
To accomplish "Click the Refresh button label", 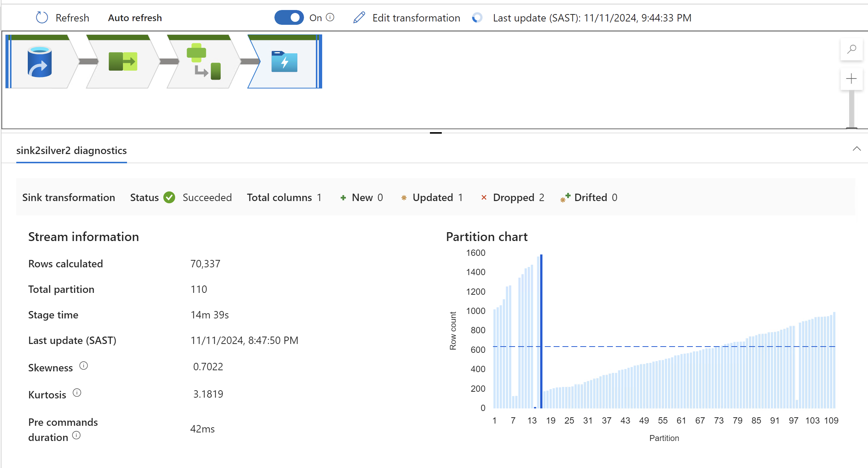I will pos(72,18).
